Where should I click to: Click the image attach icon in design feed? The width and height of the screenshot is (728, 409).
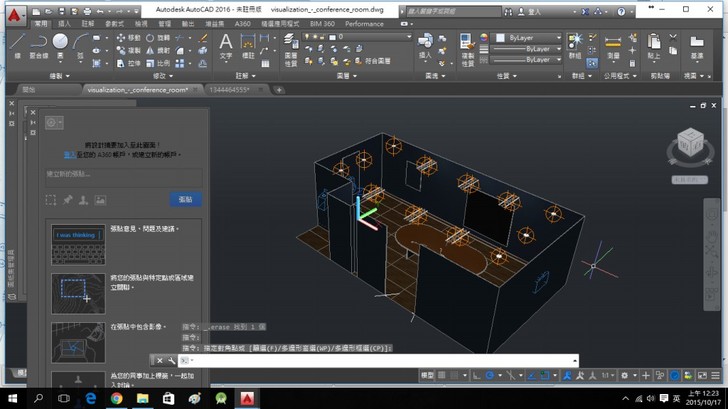101,200
